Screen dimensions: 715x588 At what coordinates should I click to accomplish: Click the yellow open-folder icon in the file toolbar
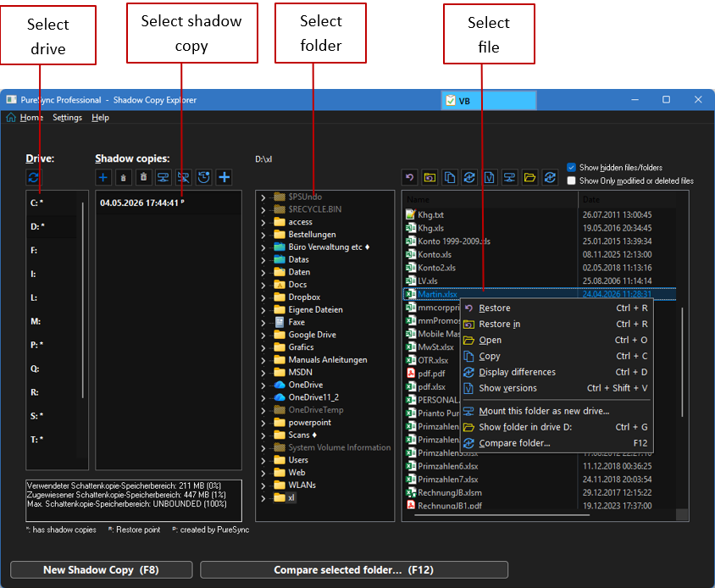coord(529,177)
